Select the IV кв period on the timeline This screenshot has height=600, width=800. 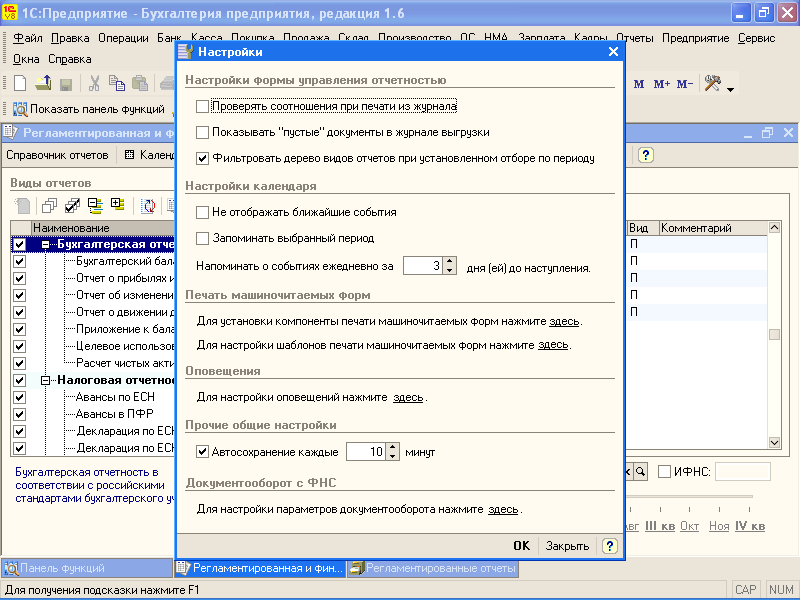[749, 526]
